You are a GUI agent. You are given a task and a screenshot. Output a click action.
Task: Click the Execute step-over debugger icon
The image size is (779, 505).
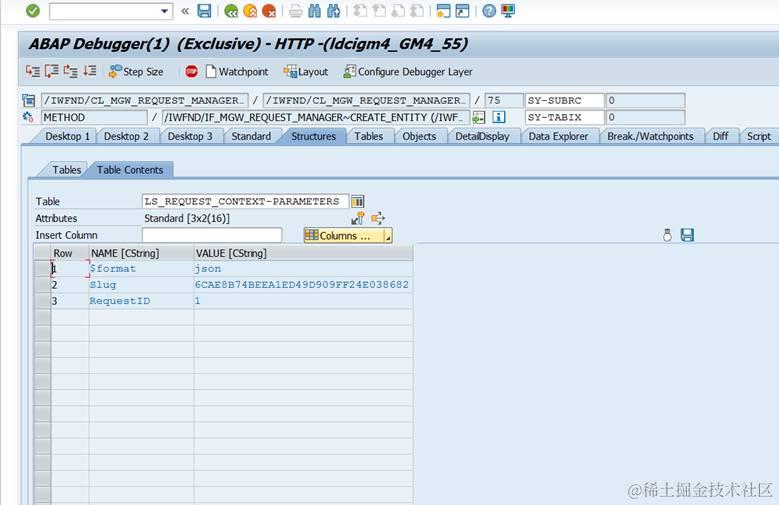pyautogui.click(x=52, y=71)
